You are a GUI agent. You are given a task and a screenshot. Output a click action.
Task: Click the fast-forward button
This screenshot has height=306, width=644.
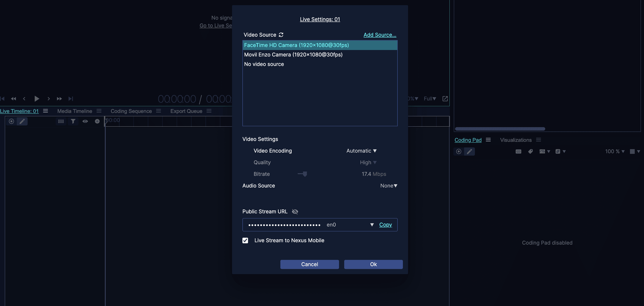point(59,99)
